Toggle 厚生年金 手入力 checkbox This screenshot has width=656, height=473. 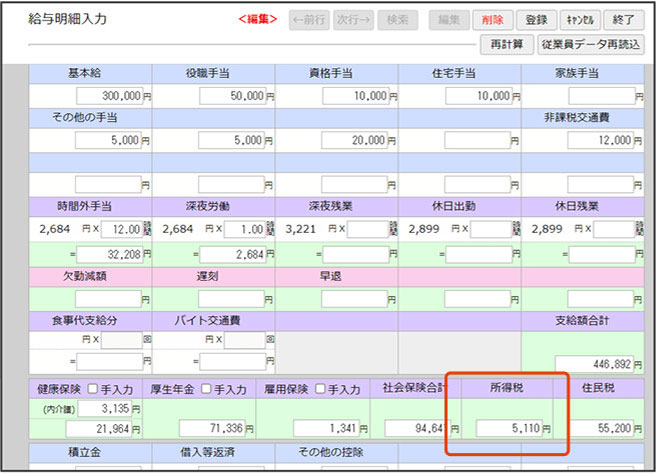(207, 389)
